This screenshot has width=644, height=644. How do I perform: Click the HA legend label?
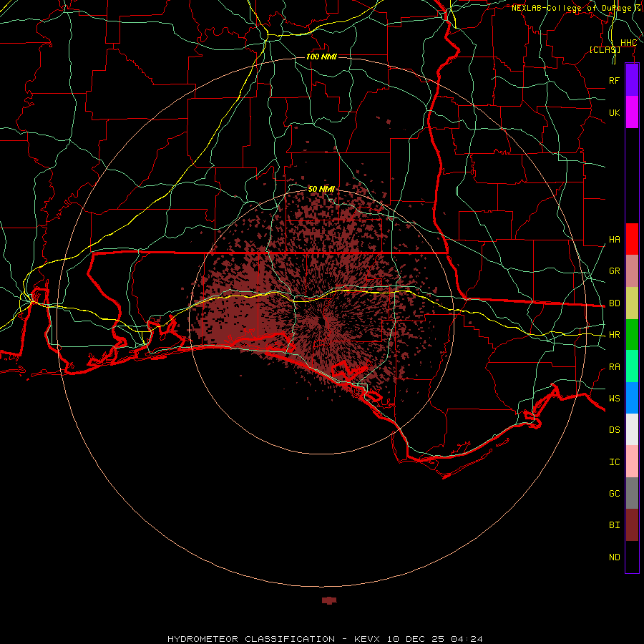(x=614, y=240)
